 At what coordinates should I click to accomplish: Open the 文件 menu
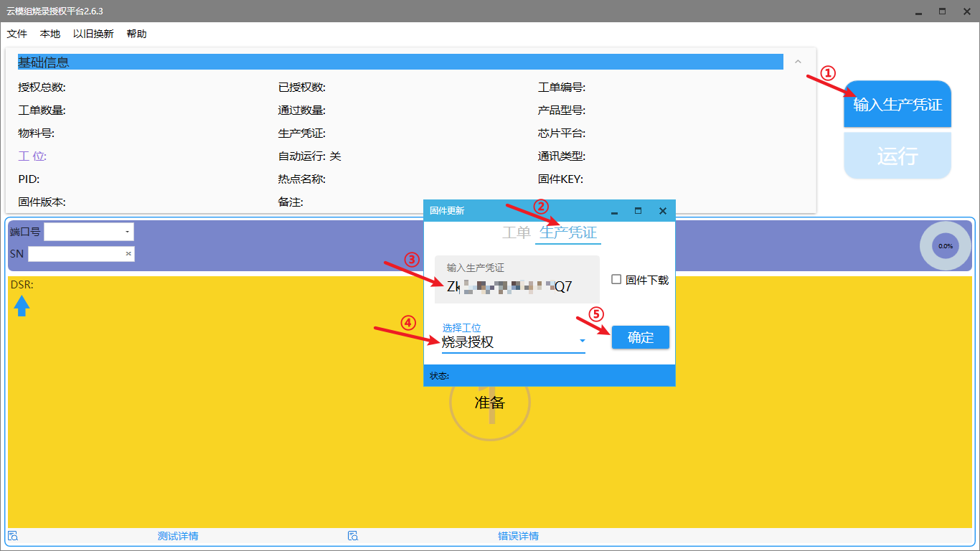[17, 34]
